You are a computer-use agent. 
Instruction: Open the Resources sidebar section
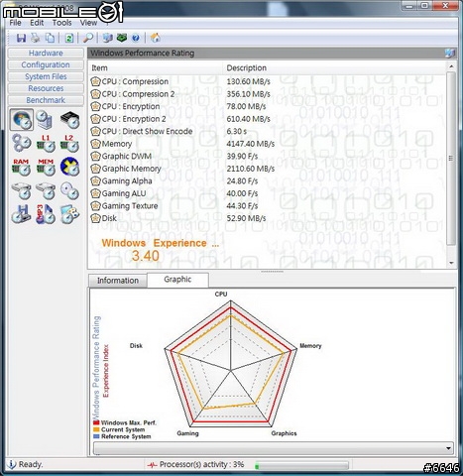[46, 88]
